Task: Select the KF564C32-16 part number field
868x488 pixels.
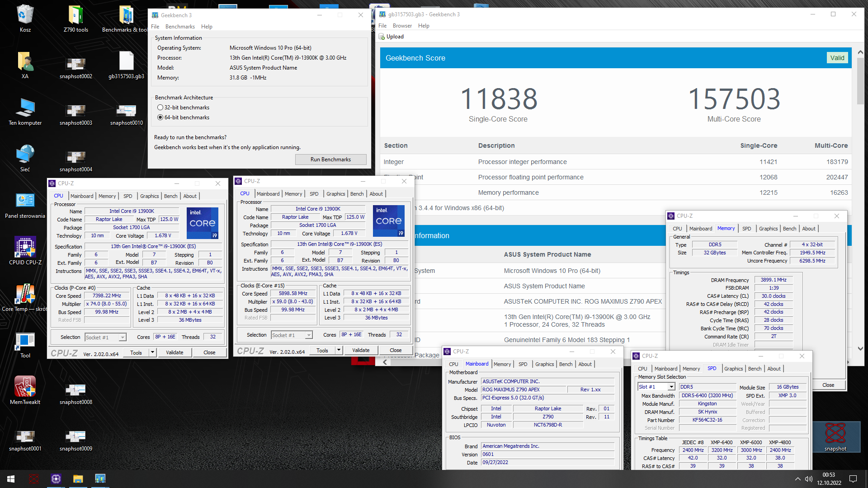Action: point(707,420)
